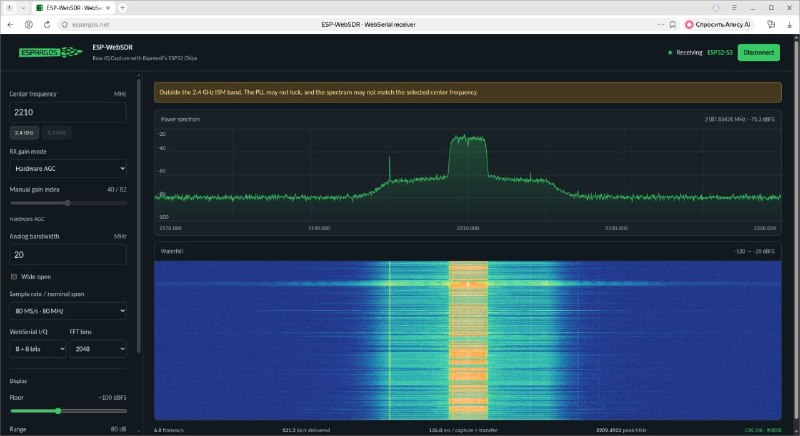Click the frames/s status readout

click(168, 430)
